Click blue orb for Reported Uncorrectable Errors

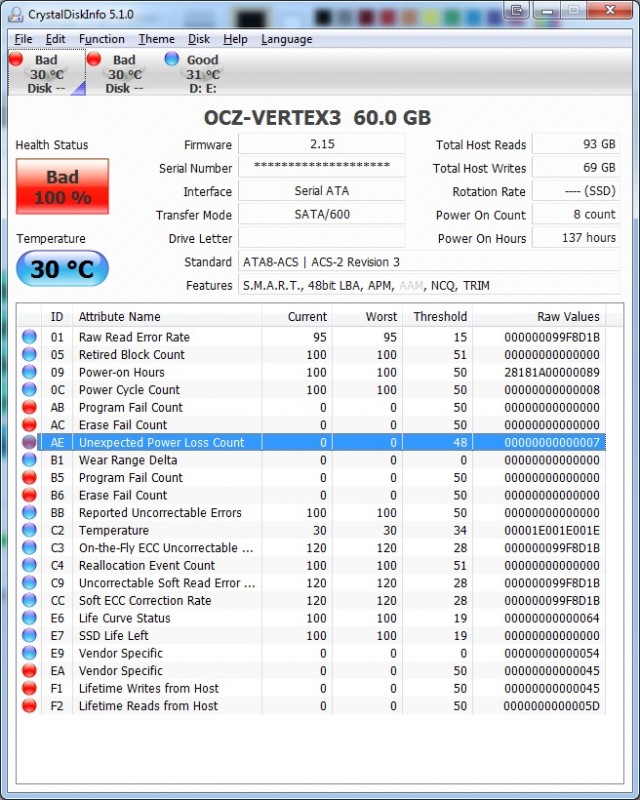tap(30, 512)
